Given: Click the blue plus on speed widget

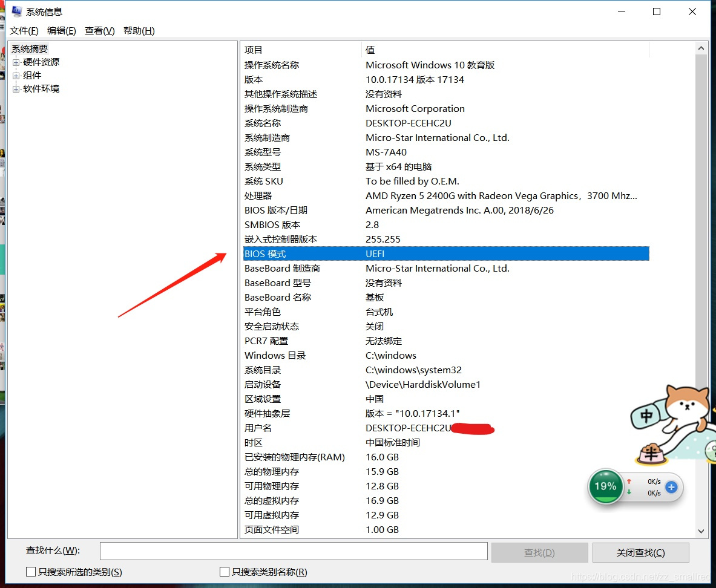Looking at the screenshot, I should click(671, 487).
